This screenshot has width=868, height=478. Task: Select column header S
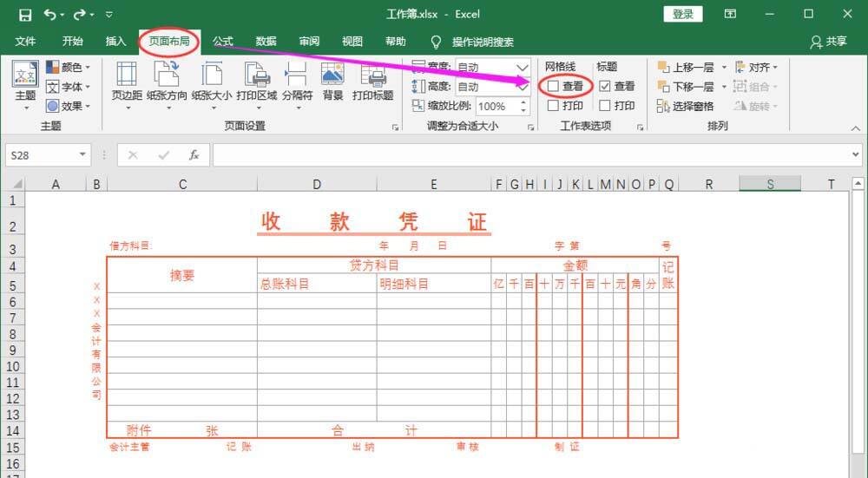pos(770,184)
